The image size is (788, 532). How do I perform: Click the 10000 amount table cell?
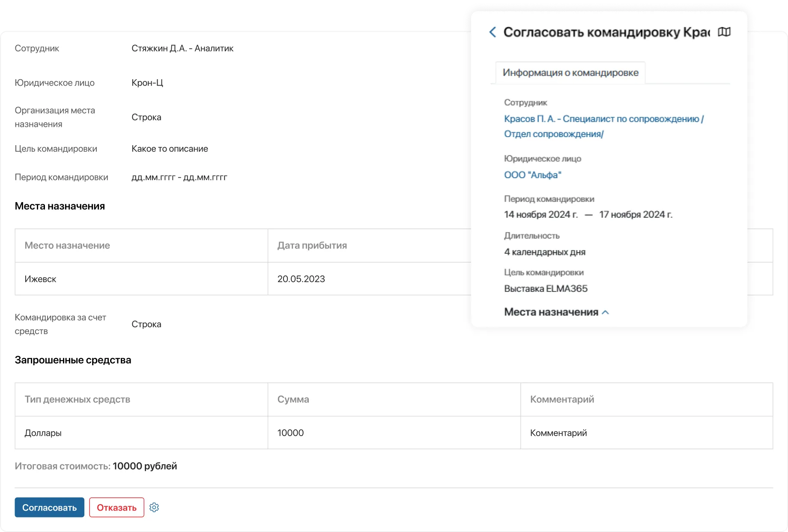(290, 433)
